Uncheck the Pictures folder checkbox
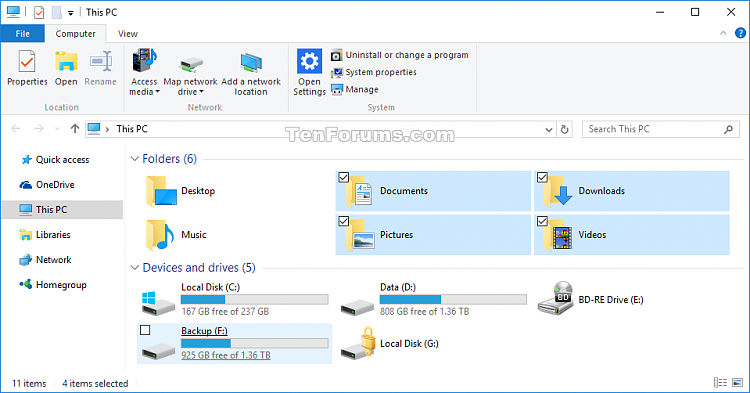The height and width of the screenshot is (393, 750). (x=343, y=221)
